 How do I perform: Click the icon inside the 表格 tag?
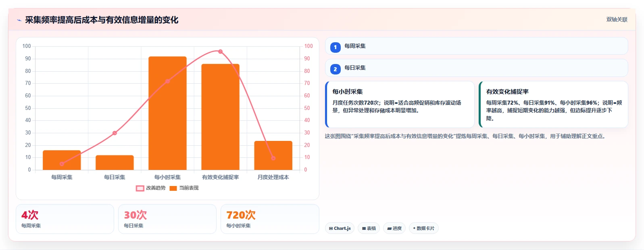click(x=364, y=228)
